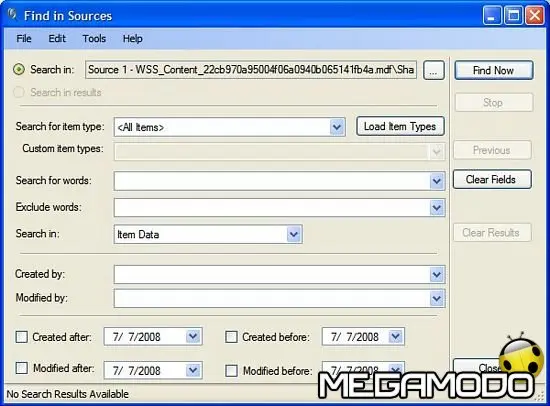Toggle the Modified before checkbox

pos(231,371)
